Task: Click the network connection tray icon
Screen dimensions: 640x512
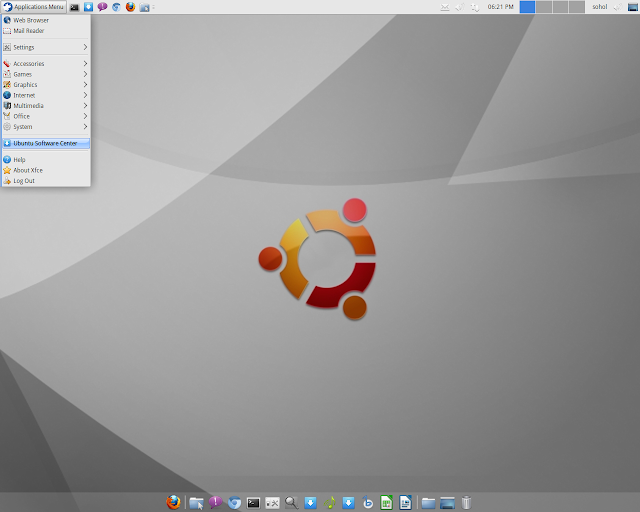Action: tap(475, 7)
